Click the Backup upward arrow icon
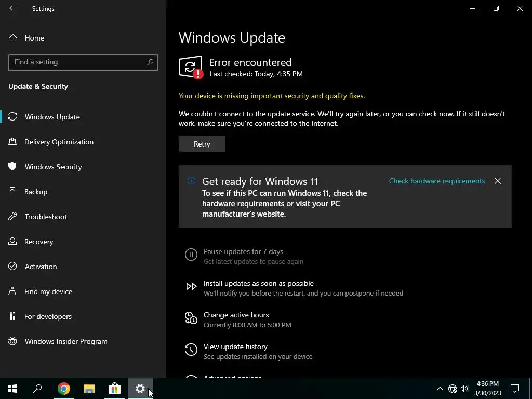This screenshot has width=532, height=399. click(x=12, y=191)
